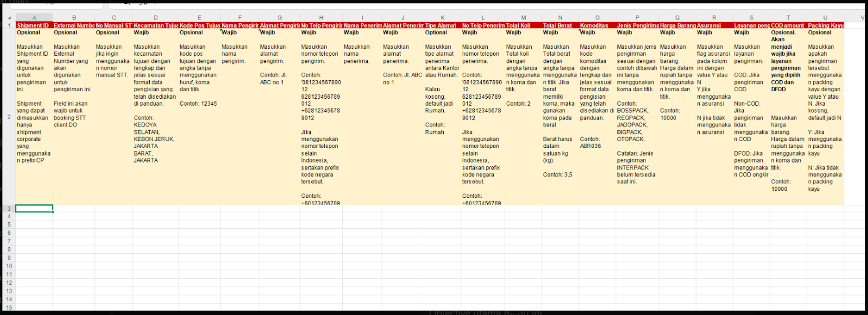Select row 10 header
This screenshot has height=315, width=868.
coord(9,266)
